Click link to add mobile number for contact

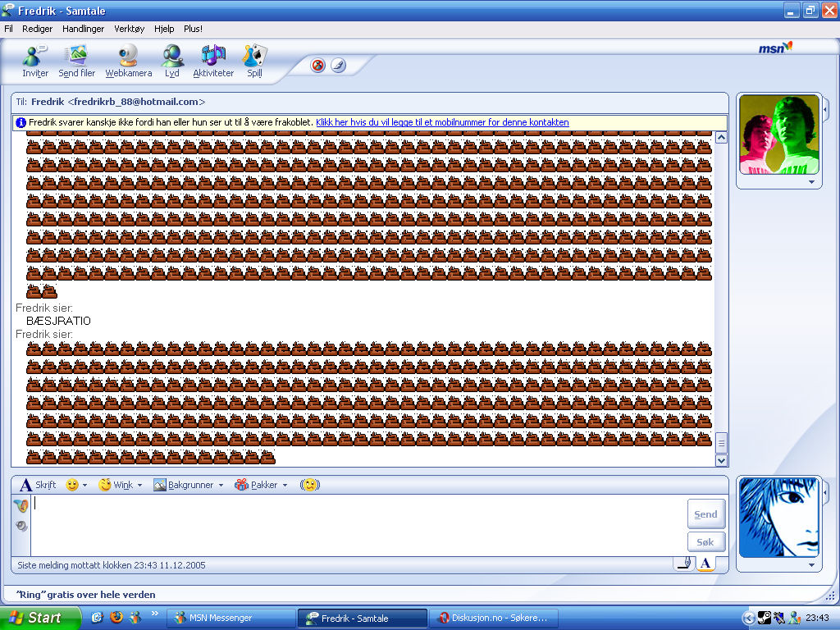(442, 122)
